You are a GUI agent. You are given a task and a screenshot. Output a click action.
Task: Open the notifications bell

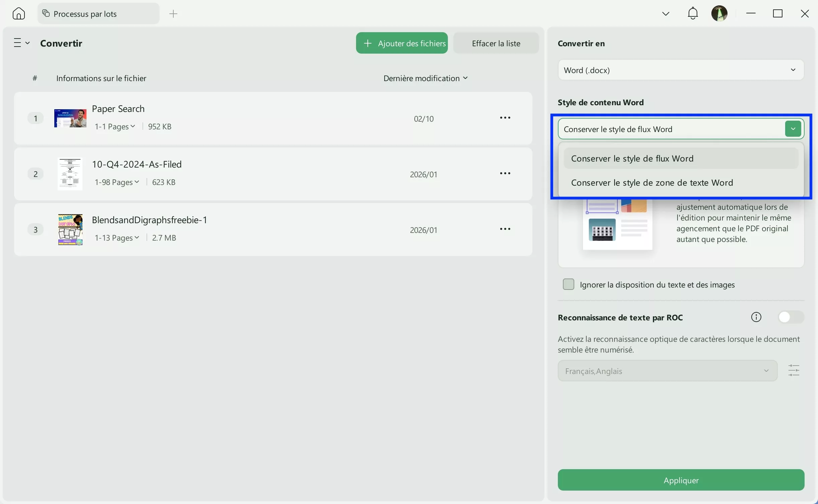tap(692, 13)
